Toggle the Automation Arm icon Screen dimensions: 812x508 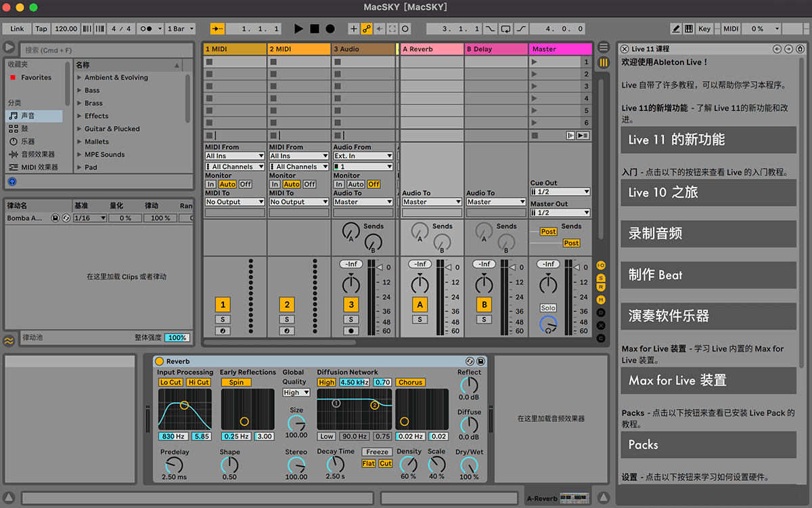[x=366, y=29]
